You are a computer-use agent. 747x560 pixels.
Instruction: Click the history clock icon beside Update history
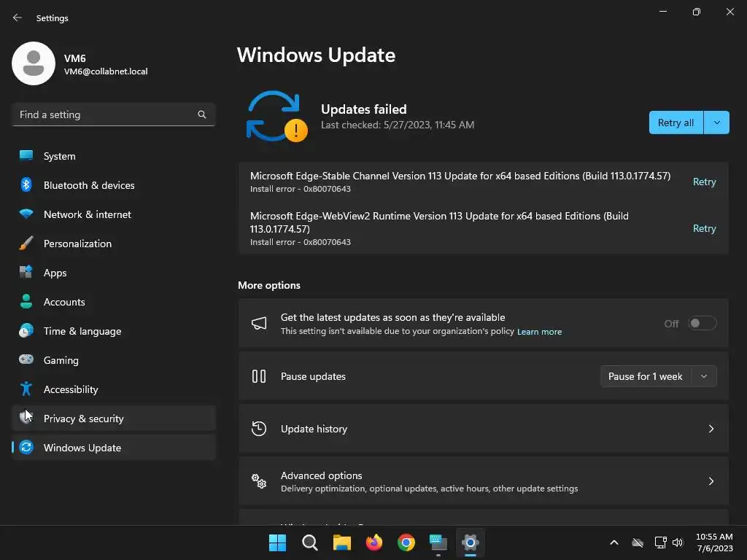click(x=259, y=429)
